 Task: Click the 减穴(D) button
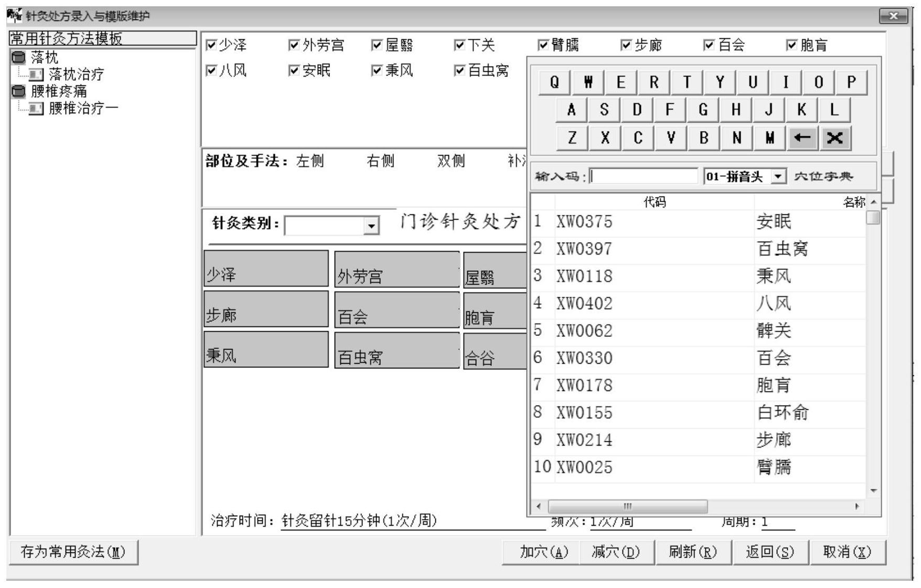[616, 552]
